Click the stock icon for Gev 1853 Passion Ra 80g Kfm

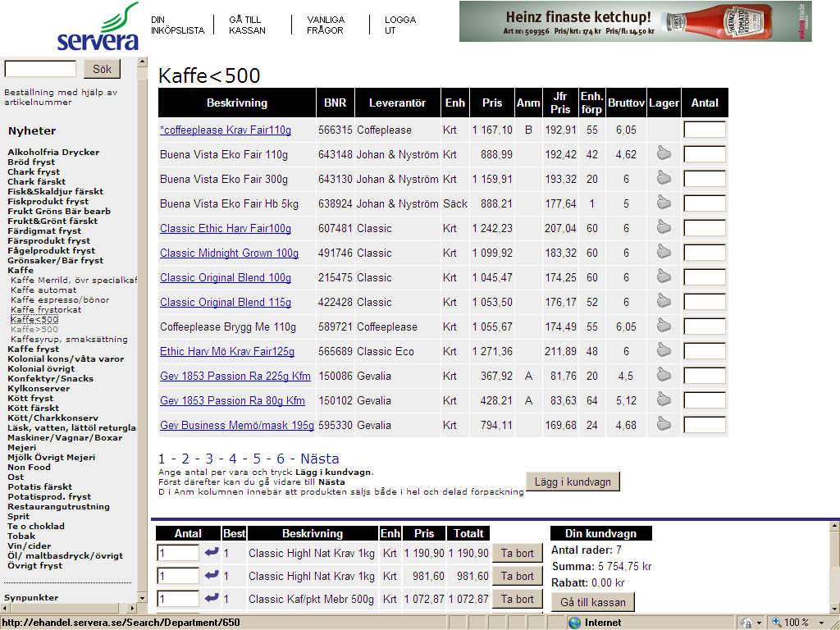pos(664,400)
